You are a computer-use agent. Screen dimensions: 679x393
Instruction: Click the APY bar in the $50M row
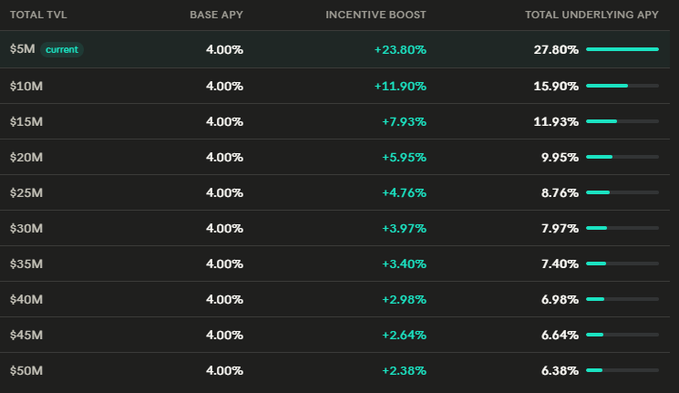click(622, 370)
